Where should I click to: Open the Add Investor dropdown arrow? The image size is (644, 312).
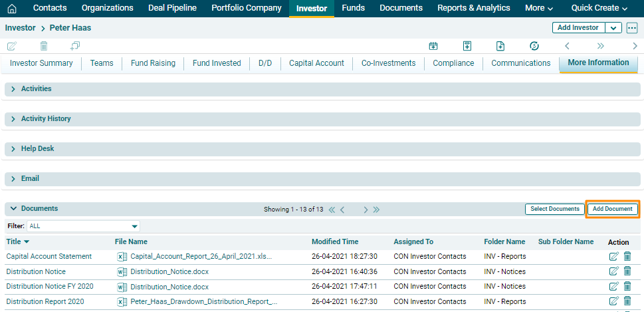(x=613, y=28)
